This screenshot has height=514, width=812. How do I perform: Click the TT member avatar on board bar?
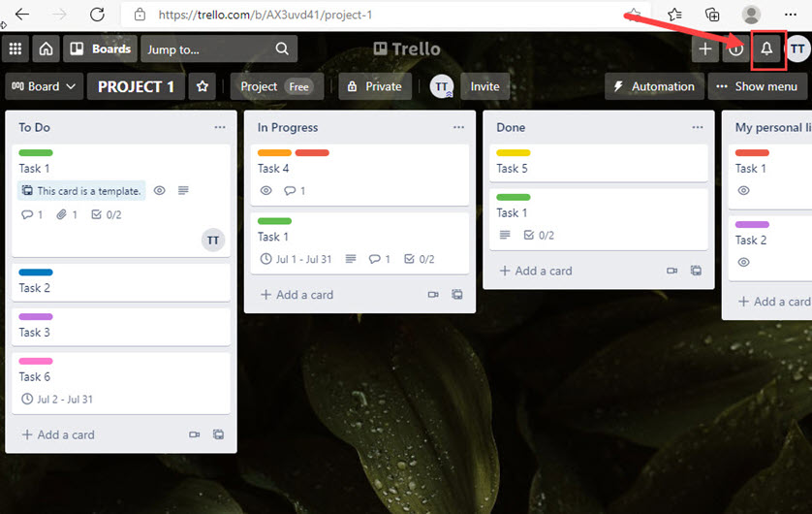pos(442,86)
